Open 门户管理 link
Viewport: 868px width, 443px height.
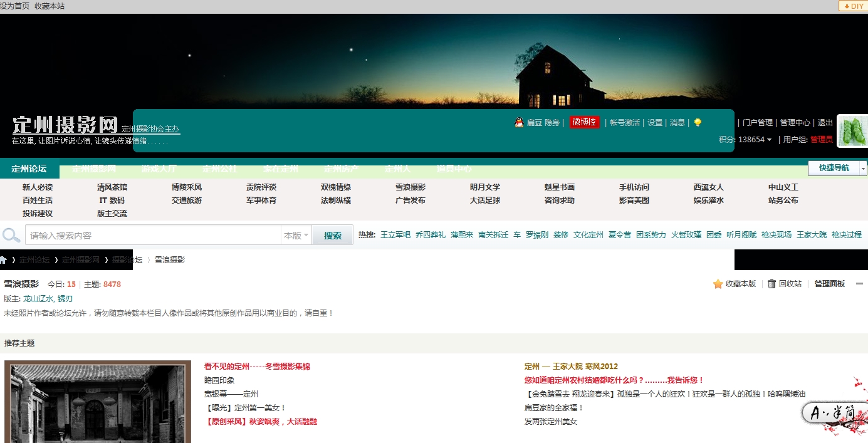click(758, 123)
